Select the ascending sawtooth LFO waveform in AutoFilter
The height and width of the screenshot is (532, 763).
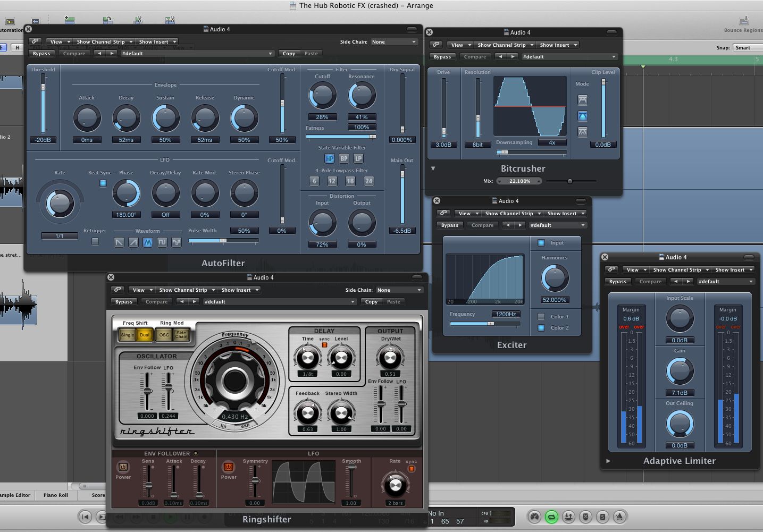click(133, 242)
